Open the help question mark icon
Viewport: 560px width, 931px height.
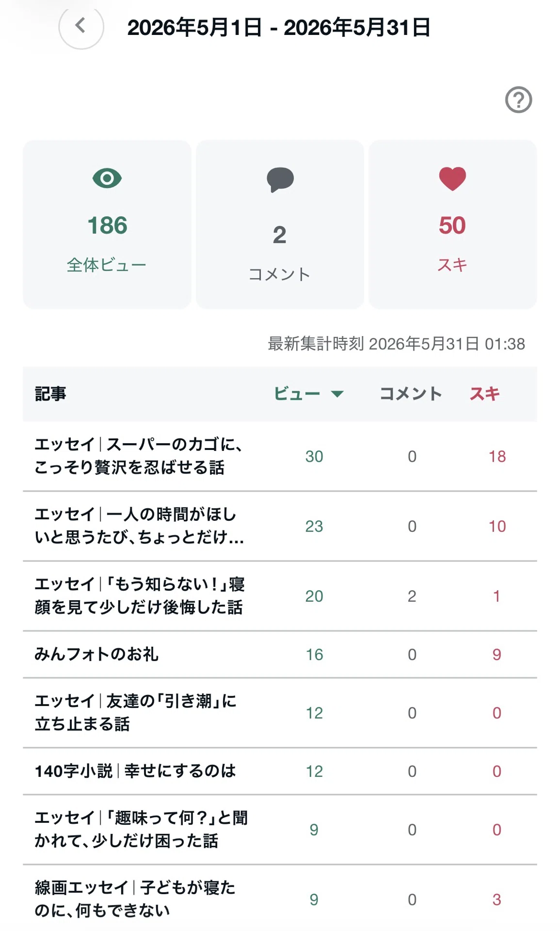[x=518, y=100]
